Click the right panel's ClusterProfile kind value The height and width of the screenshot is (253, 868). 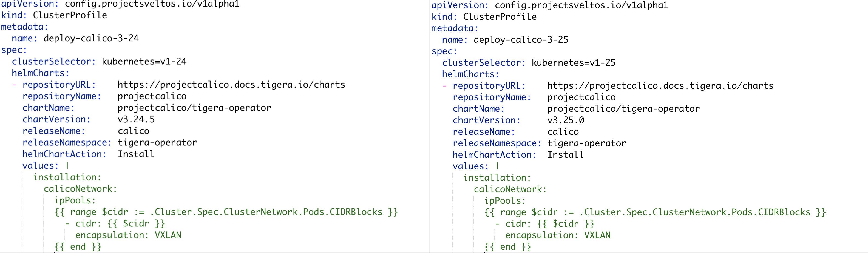[x=500, y=17]
